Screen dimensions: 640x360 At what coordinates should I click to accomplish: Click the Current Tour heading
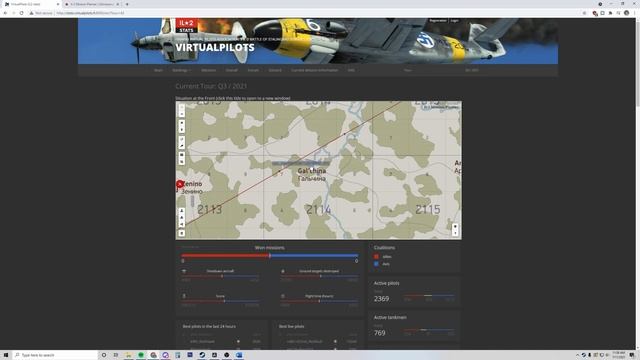211,86
